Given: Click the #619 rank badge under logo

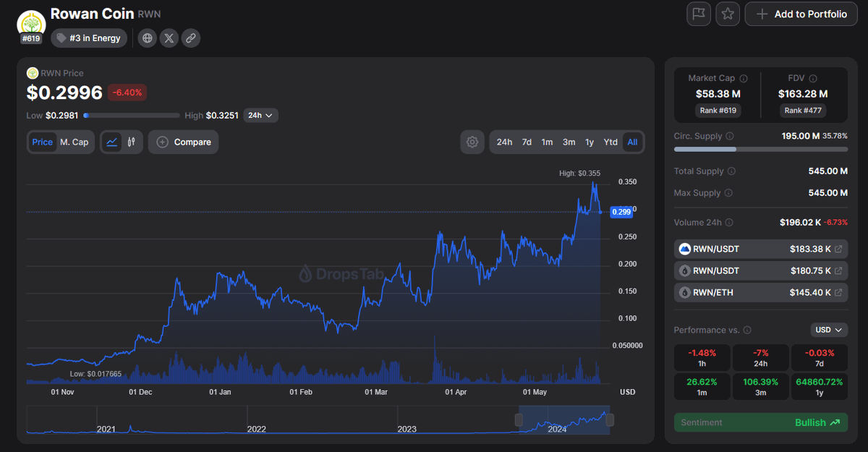Looking at the screenshot, I should click(31, 38).
